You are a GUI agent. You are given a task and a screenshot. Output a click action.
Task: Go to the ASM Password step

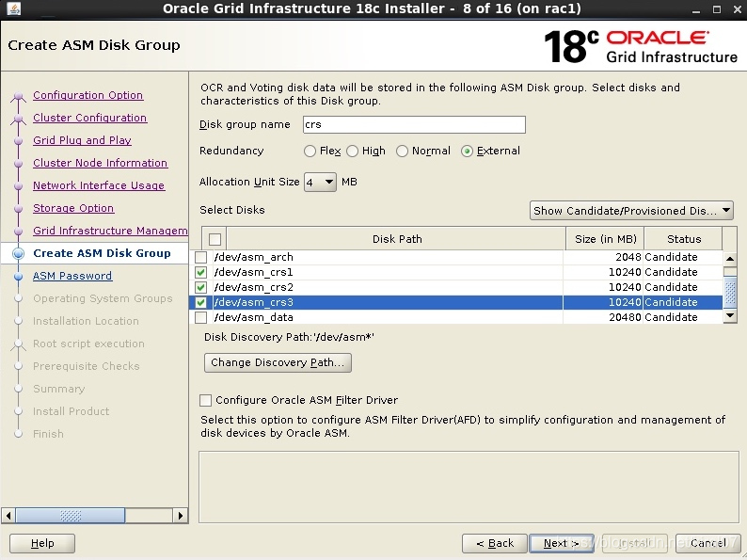coord(72,276)
